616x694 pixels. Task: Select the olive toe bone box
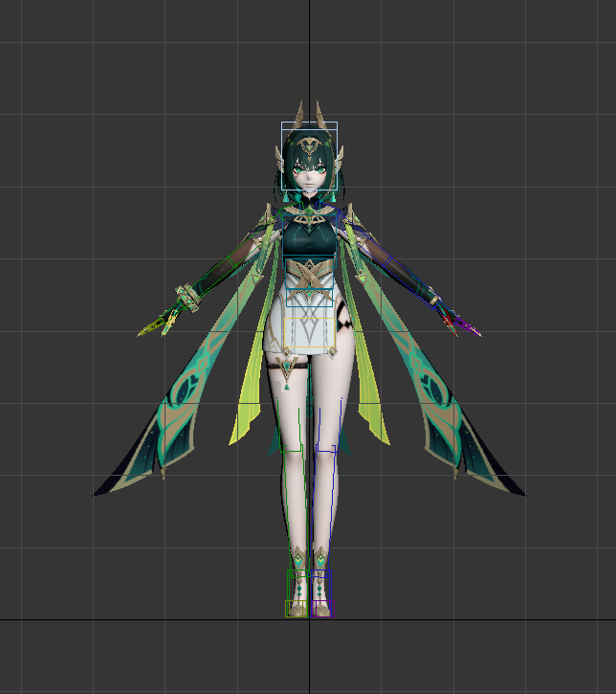click(297, 609)
